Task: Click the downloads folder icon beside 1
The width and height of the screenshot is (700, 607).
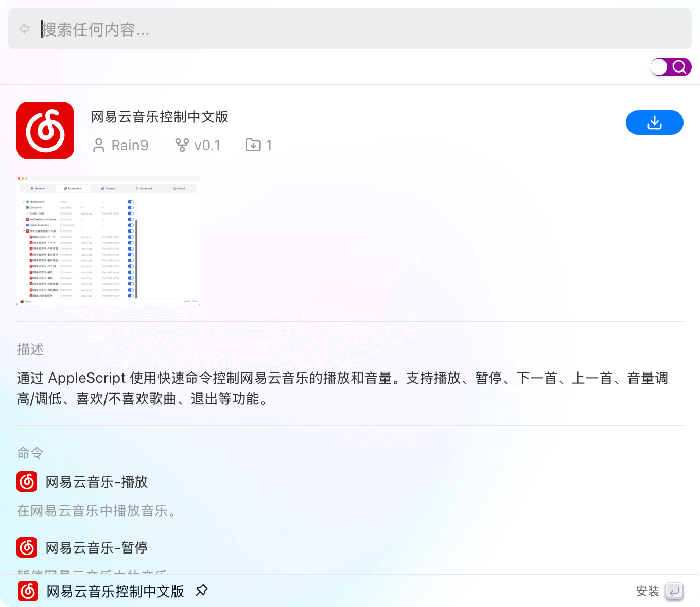Action: [253, 145]
